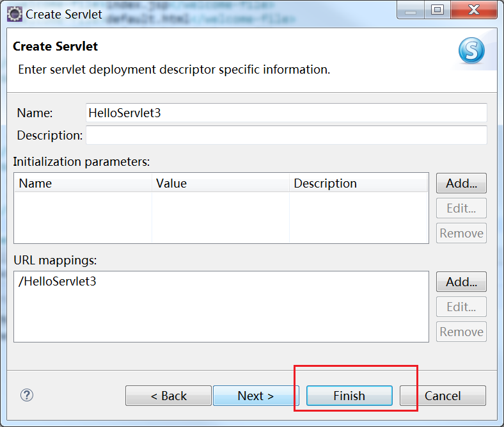This screenshot has width=504, height=427.
Task: Click the Name column header
Action: (x=83, y=183)
